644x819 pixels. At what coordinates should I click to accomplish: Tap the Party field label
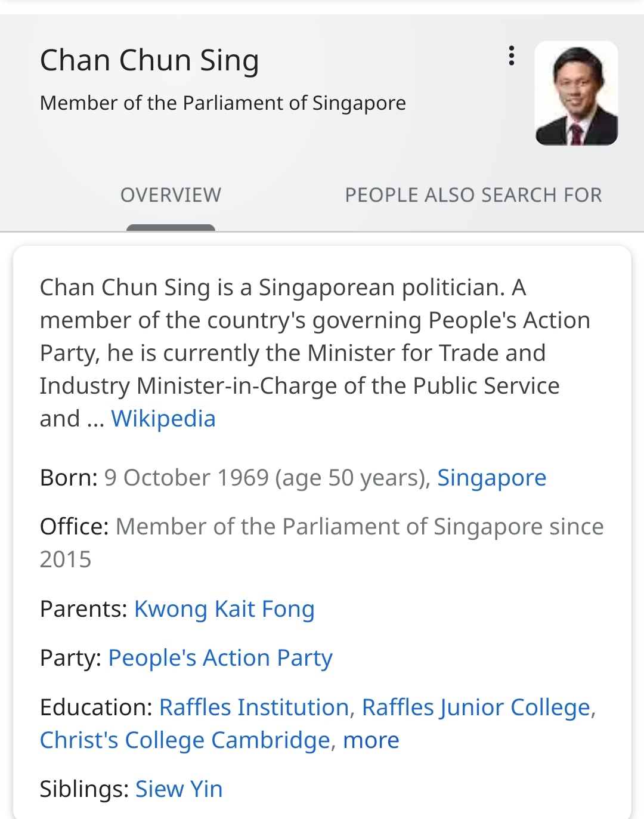pos(70,658)
